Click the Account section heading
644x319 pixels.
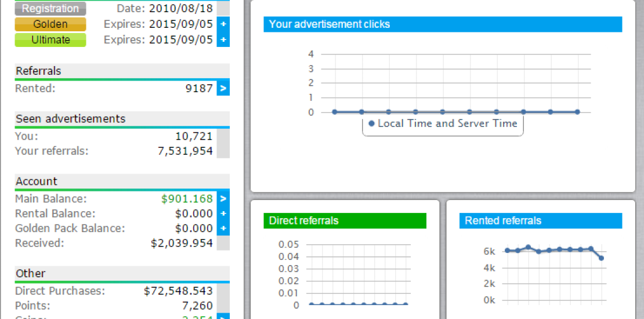click(x=37, y=182)
